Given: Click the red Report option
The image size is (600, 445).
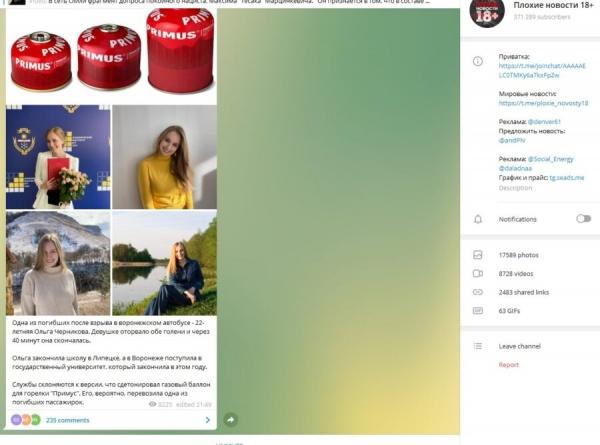Looking at the screenshot, I should (509, 365).
